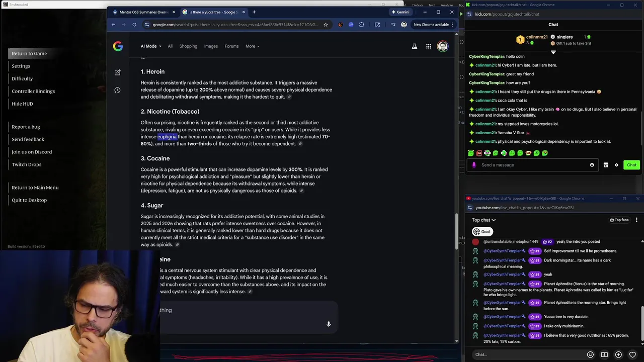644x362 pixels.
Task: Go back in Chrome browser
Action: pyautogui.click(x=113, y=25)
